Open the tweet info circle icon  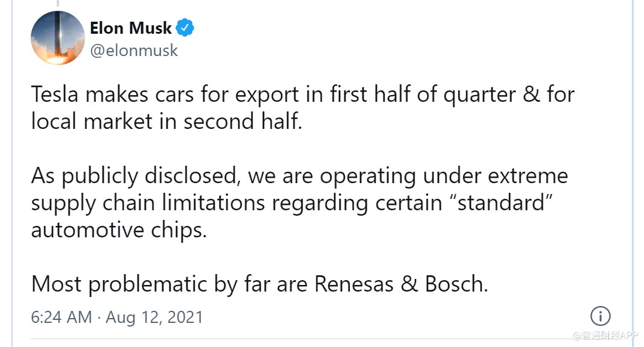(601, 316)
